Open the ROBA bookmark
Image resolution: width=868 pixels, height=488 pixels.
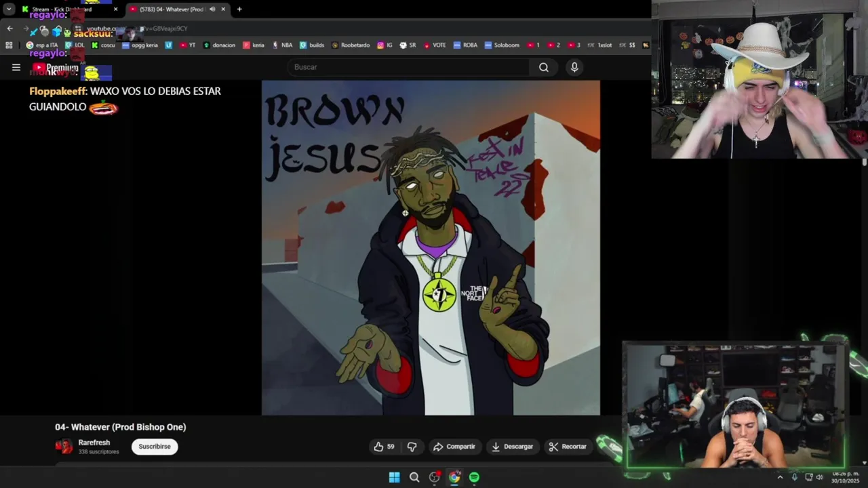tap(465, 45)
